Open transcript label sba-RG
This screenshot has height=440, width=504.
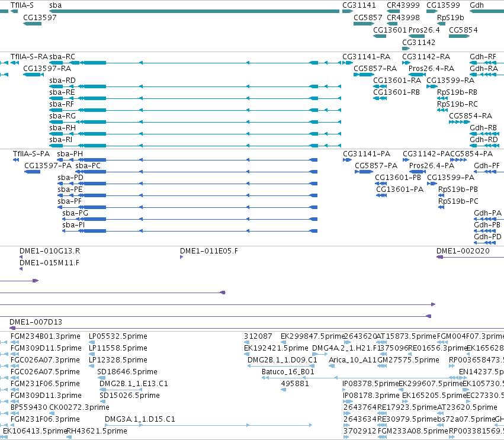click(x=62, y=115)
